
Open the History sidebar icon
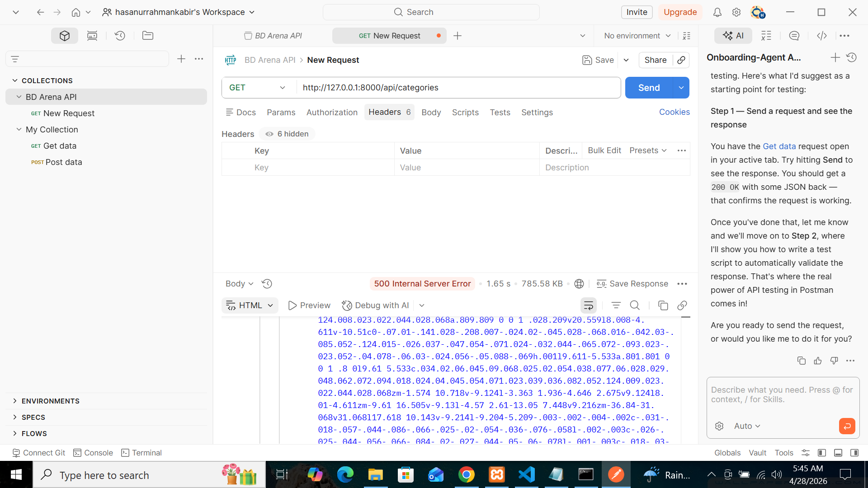click(x=120, y=36)
